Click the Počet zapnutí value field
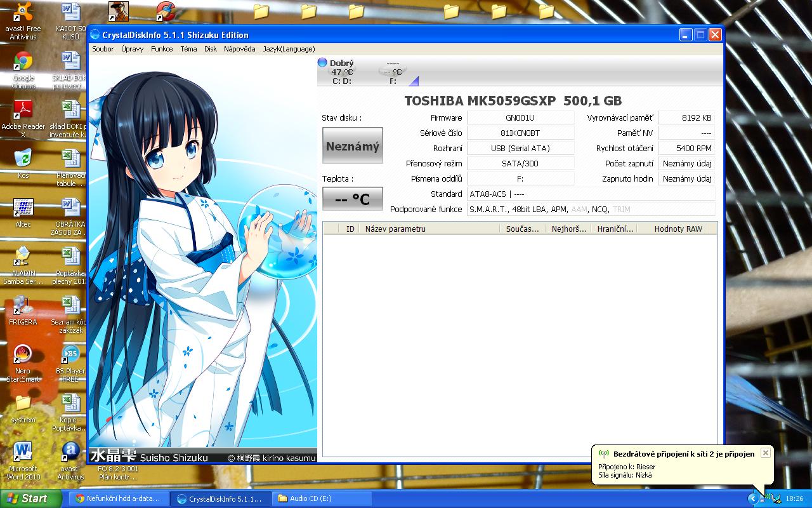This screenshot has width=812, height=508. 687,163
